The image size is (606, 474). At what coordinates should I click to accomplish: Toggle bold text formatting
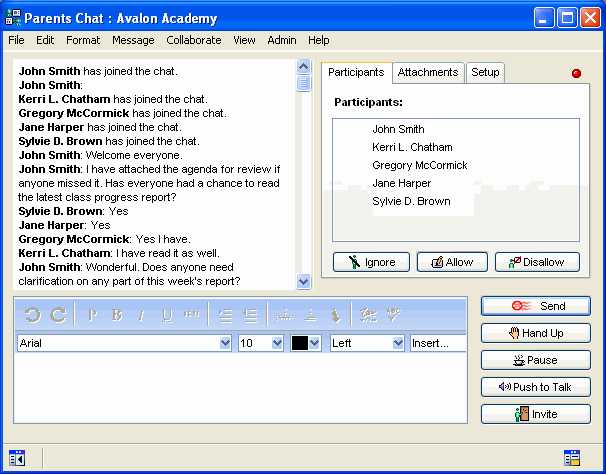pos(117,315)
